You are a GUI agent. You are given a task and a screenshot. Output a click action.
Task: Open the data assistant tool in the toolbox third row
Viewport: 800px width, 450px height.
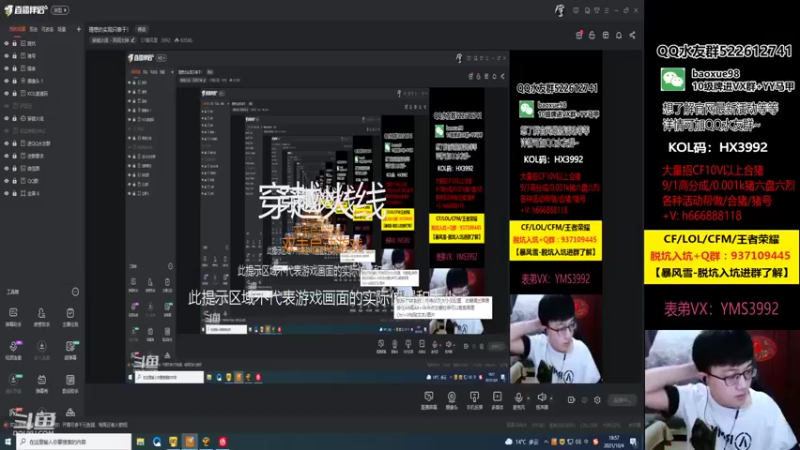click(70, 383)
